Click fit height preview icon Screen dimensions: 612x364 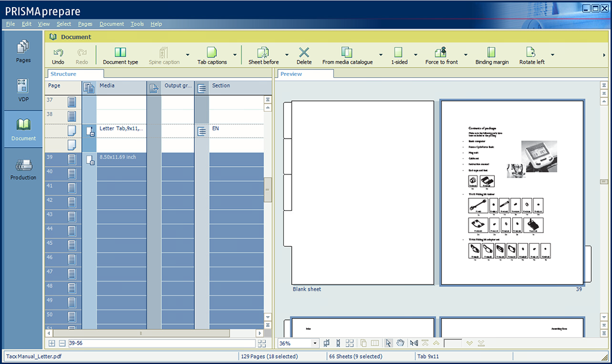tap(338, 343)
